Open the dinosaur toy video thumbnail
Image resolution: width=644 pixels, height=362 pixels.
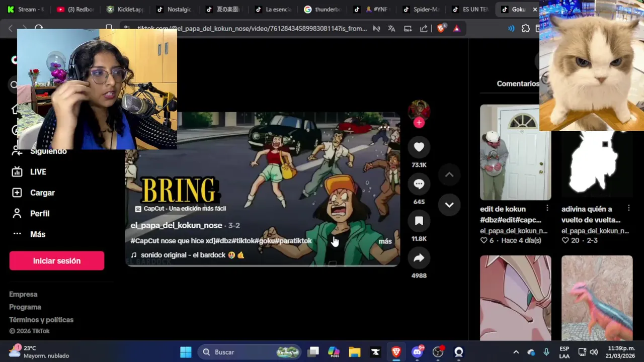597,298
